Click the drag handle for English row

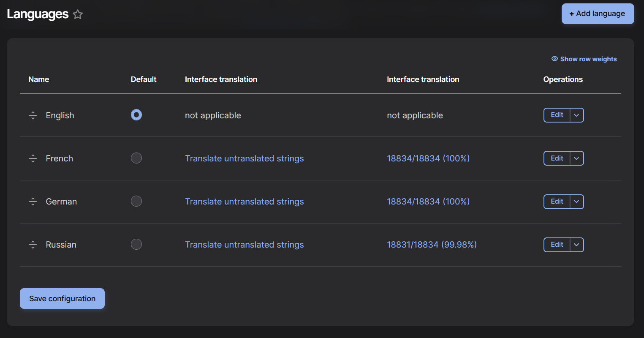(x=33, y=115)
